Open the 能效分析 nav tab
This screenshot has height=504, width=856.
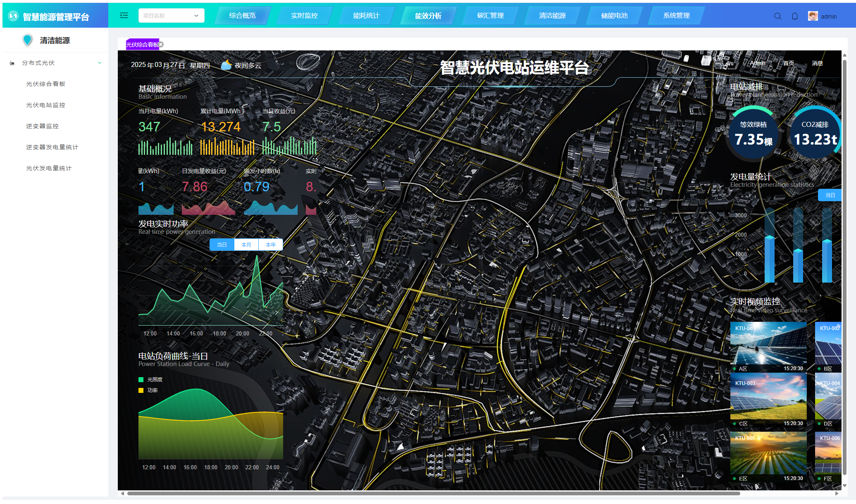click(x=428, y=16)
